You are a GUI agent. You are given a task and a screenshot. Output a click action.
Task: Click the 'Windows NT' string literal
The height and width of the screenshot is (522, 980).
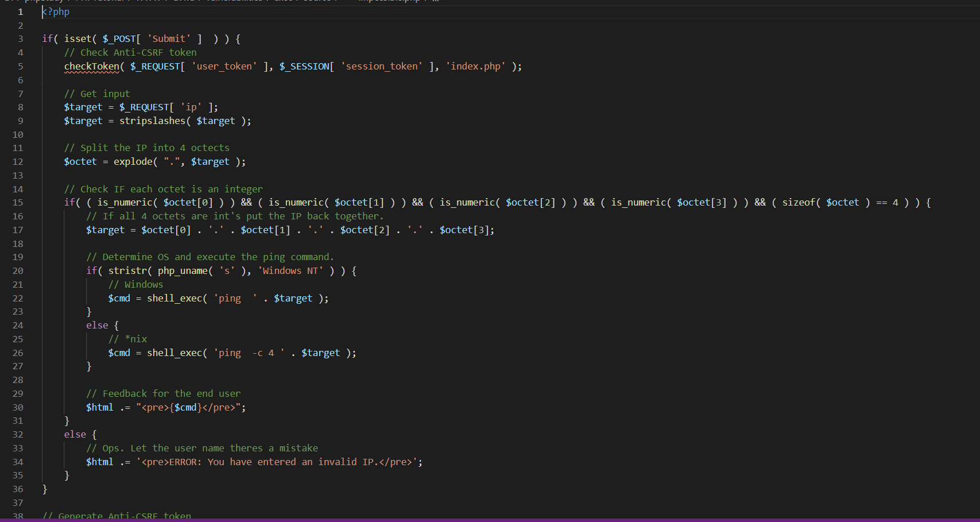pyautogui.click(x=290, y=271)
